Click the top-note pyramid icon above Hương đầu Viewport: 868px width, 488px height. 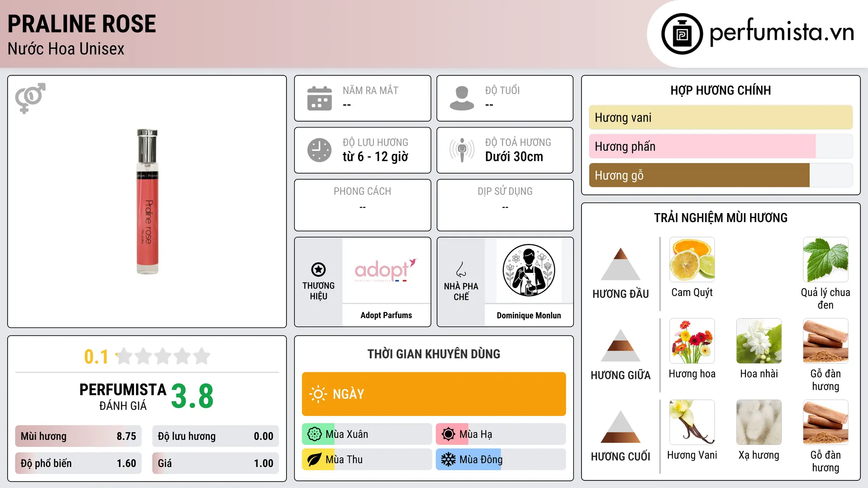620,264
